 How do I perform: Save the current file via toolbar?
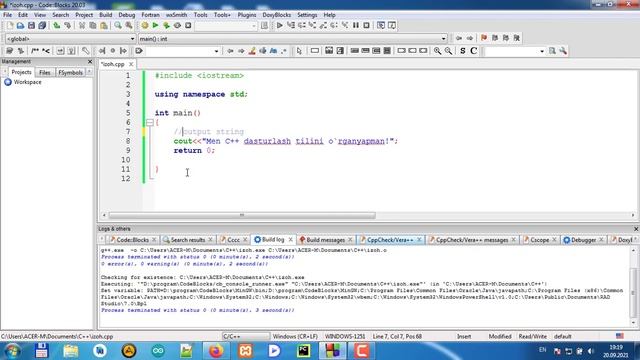click(31, 25)
